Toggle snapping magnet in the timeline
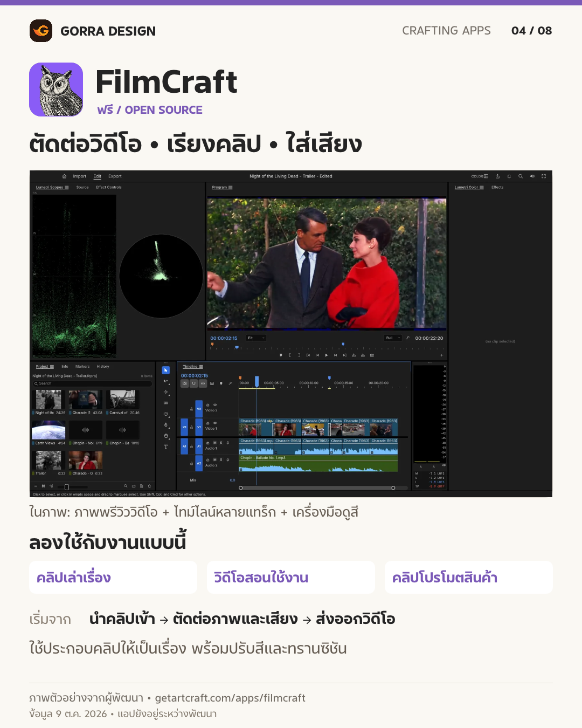This screenshot has width=582, height=728. [193, 383]
